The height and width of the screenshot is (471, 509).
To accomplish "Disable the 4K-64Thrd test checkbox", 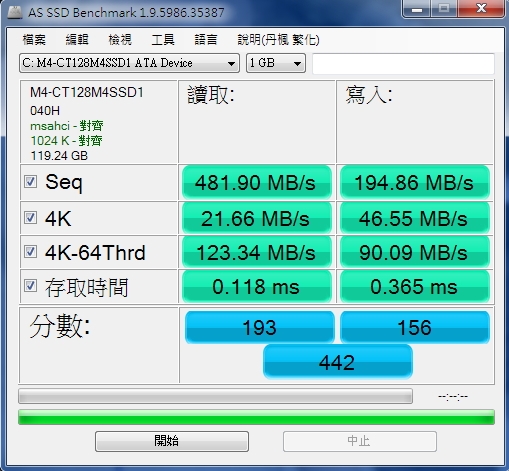I will tap(30, 252).
